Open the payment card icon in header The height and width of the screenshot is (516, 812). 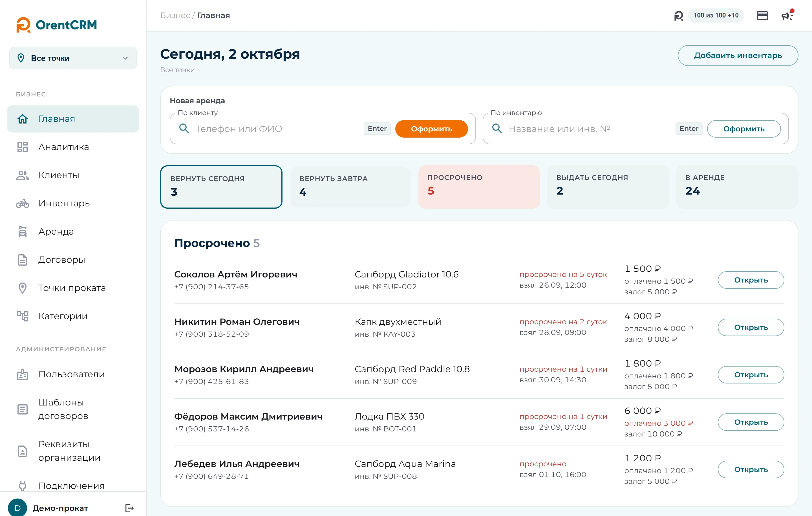click(762, 16)
